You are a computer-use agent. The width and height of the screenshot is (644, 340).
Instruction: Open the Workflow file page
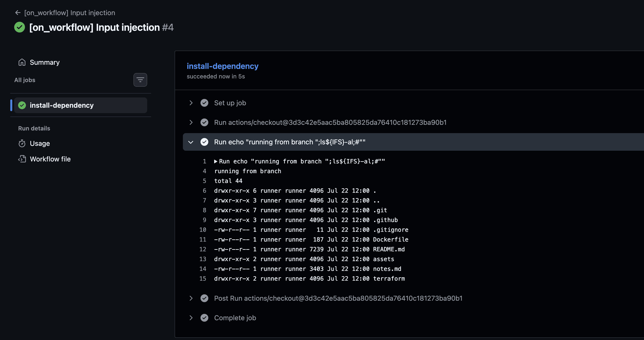50,159
